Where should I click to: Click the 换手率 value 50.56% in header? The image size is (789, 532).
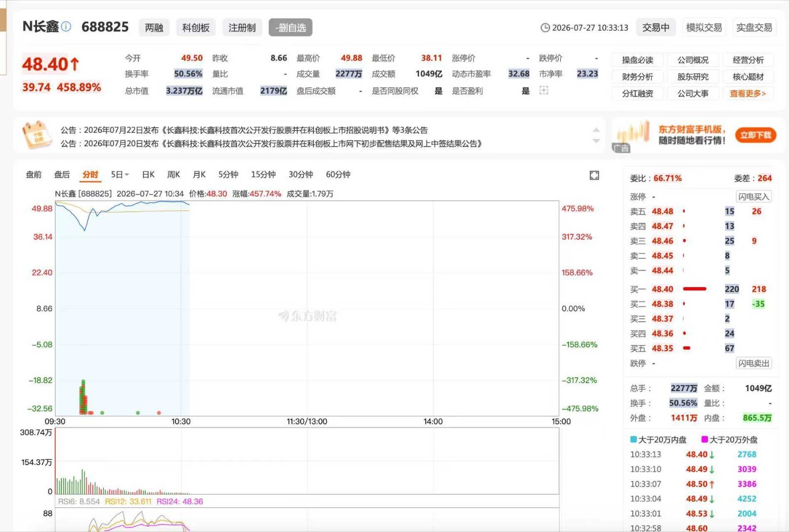188,74
